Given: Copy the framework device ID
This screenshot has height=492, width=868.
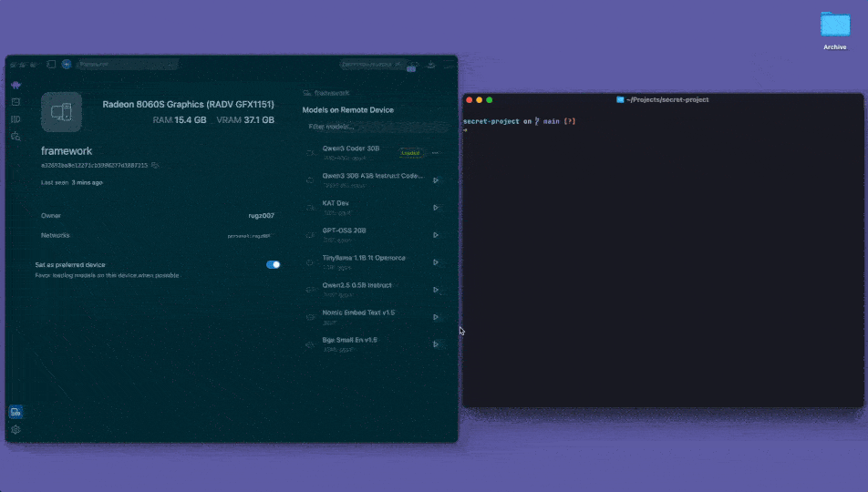Looking at the screenshot, I should tap(155, 166).
